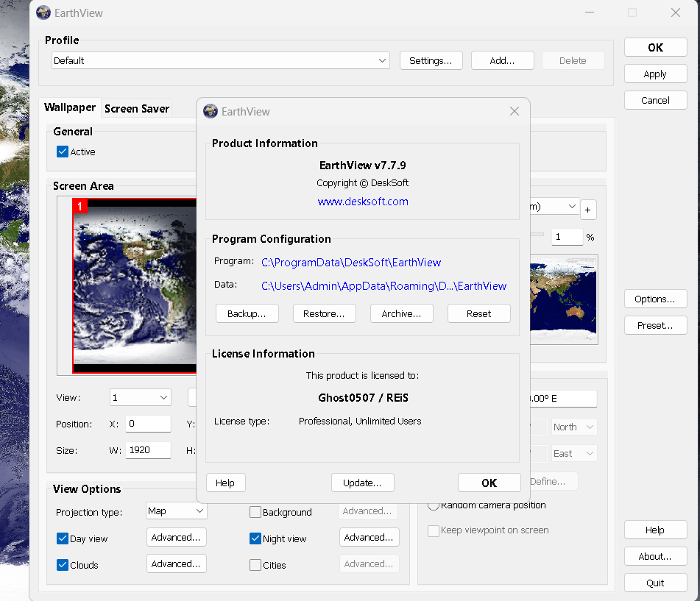Click the percent value field showing 1
The width and height of the screenshot is (700, 601).
tap(567, 237)
